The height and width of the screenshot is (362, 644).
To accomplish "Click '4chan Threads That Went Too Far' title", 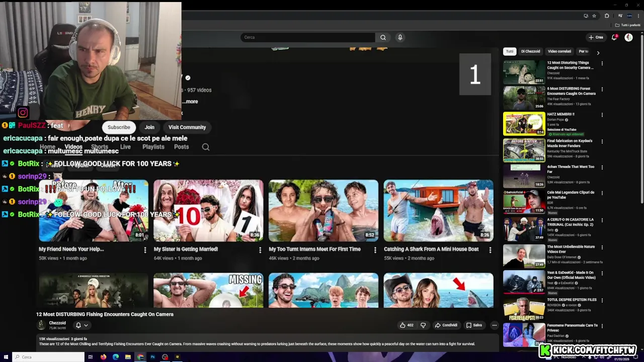I will coord(571,169).
